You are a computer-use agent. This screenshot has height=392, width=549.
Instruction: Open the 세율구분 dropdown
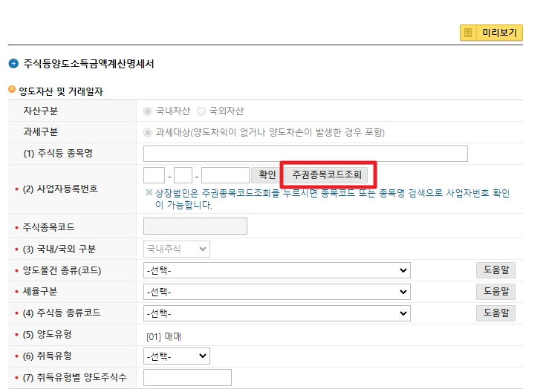coord(276,292)
